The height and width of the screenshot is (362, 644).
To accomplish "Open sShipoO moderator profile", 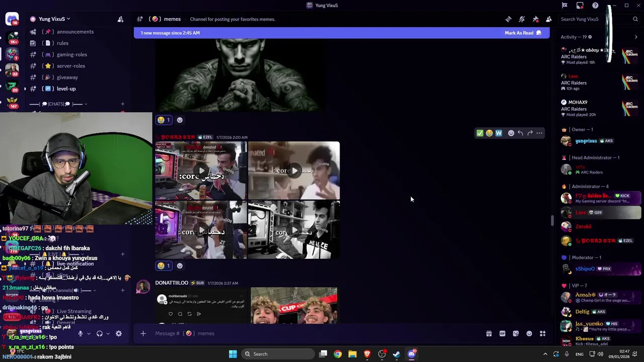I will click(x=600, y=269).
